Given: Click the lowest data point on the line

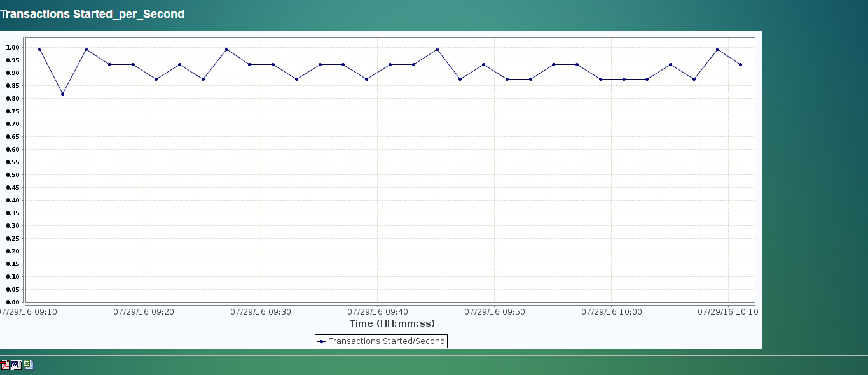Looking at the screenshot, I should click(x=62, y=94).
